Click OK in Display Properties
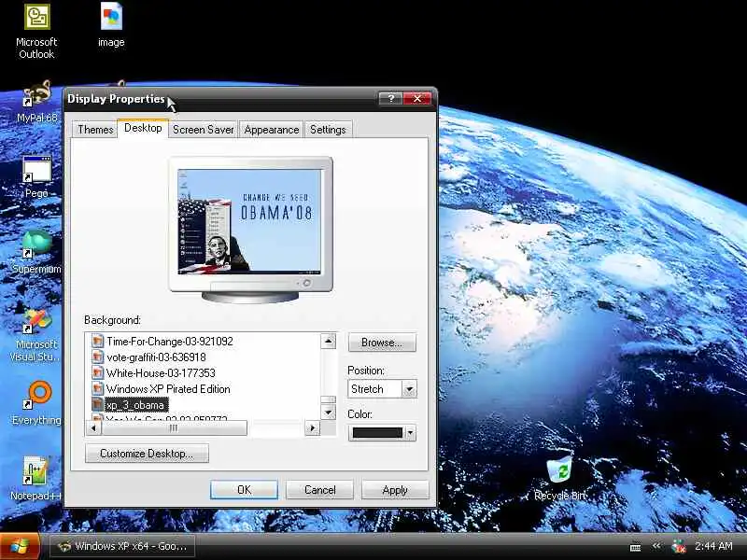Screen dimensions: 747x560 pos(244,489)
